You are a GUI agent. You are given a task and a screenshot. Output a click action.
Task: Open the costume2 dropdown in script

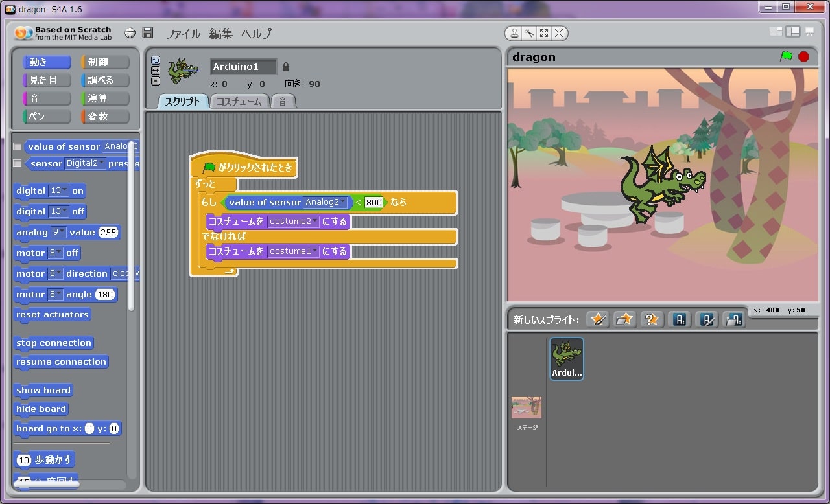(315, 222)
